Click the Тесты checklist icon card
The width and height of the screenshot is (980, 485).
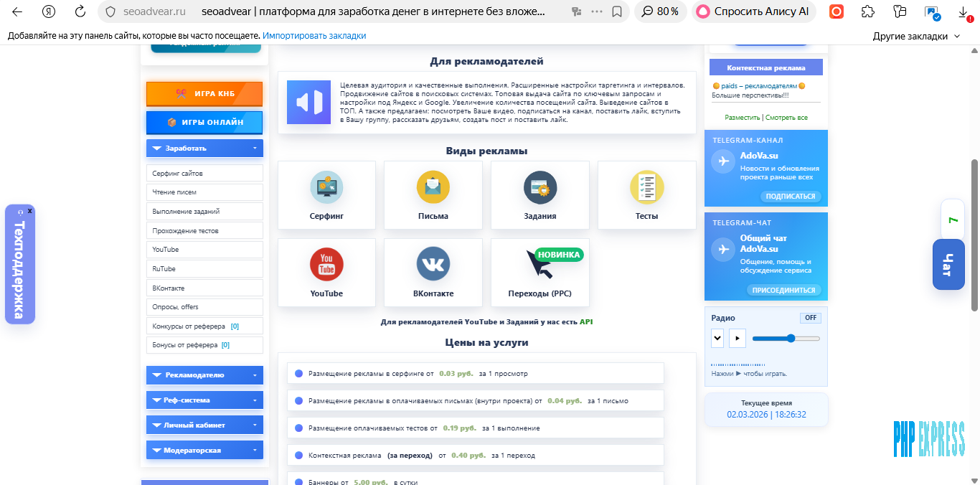pyautogui.click(x=646, y=194)
